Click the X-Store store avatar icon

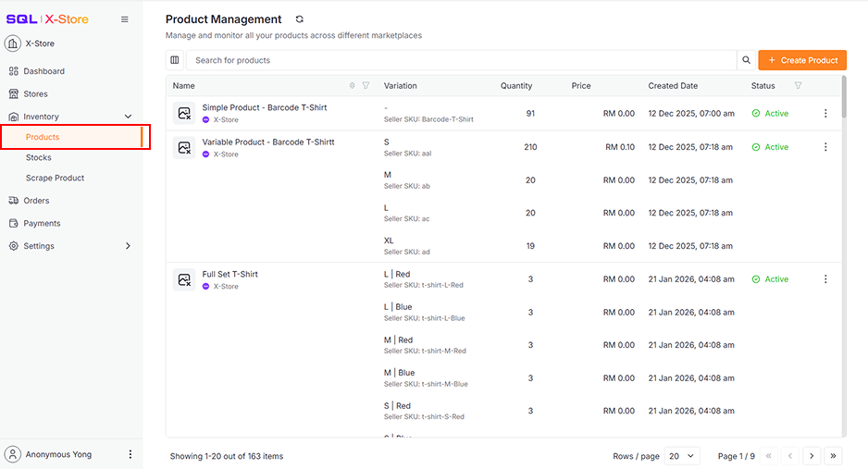coord(13,43)
